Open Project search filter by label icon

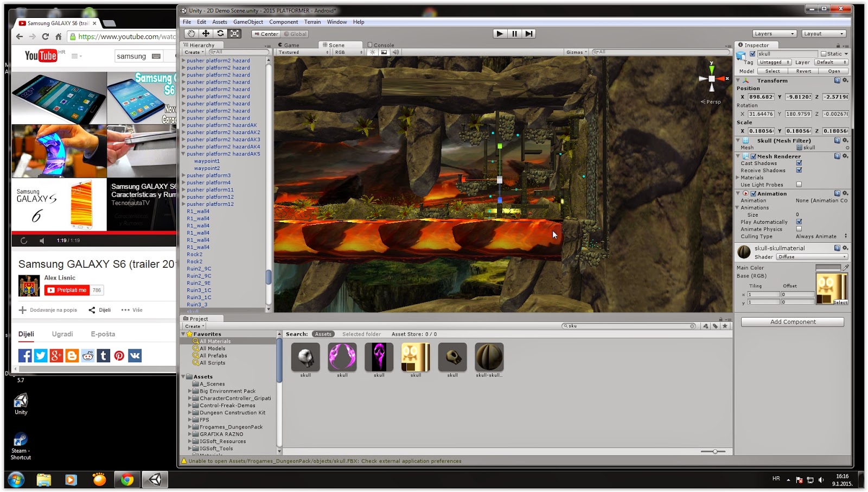click(715, 326)
